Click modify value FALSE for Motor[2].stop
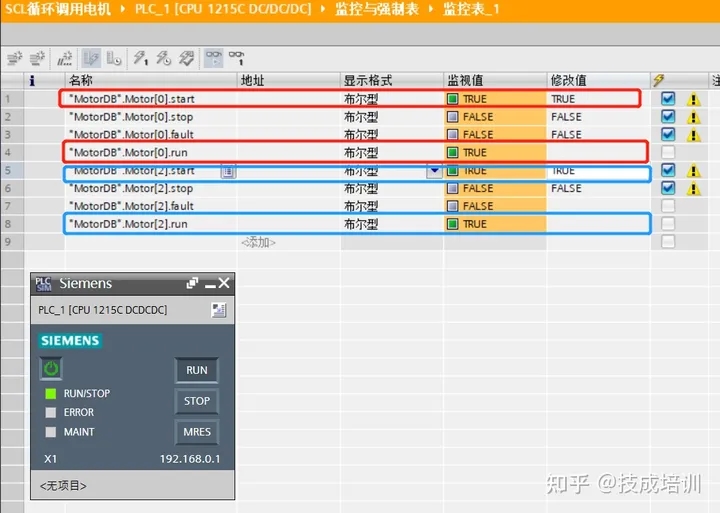The height and width of the screenshot is (513, 720). (x=566, y=188)
